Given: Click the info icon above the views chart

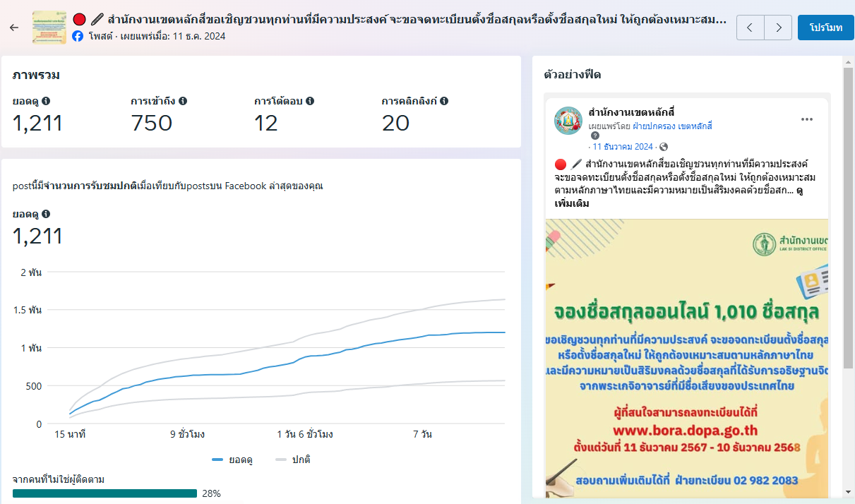Looking at the screenshot, I should pyautogui.click(x=46, y=214).
